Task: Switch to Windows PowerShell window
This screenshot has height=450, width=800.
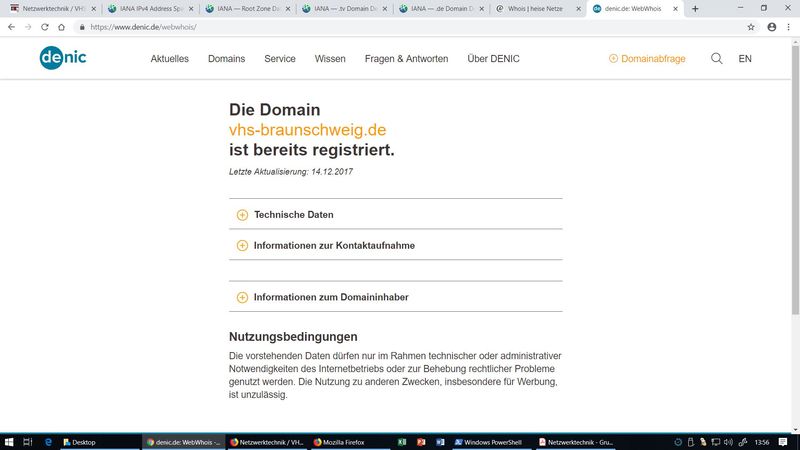Action: 492,442
